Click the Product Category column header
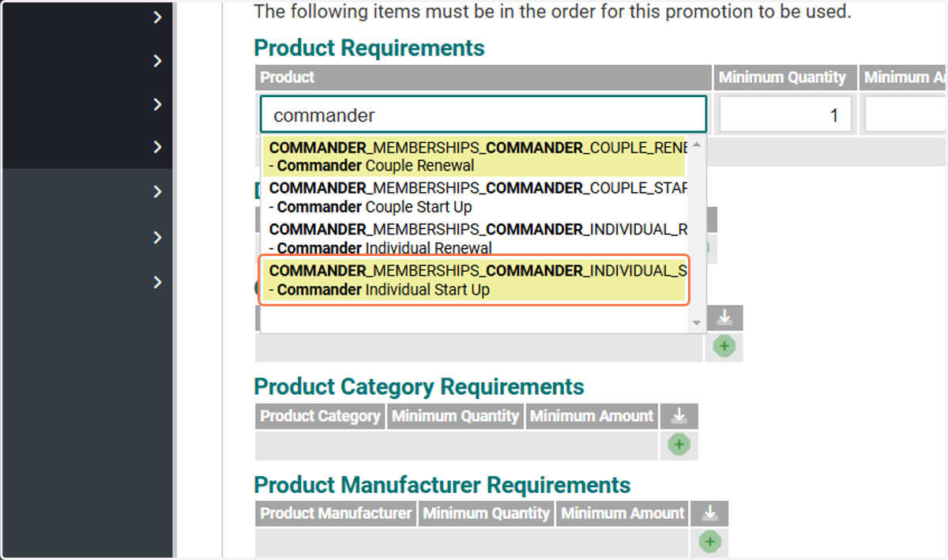Viewport: 948px width, 560px height. (320, 416)
